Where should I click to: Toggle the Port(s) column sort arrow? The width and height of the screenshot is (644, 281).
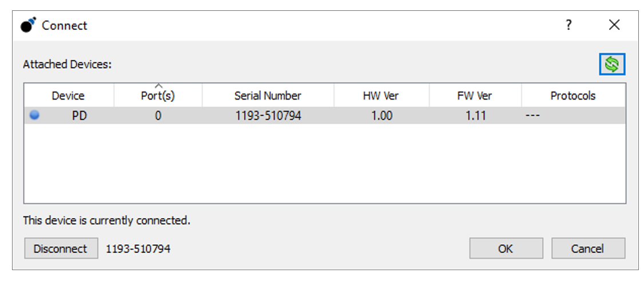(158, 85)
